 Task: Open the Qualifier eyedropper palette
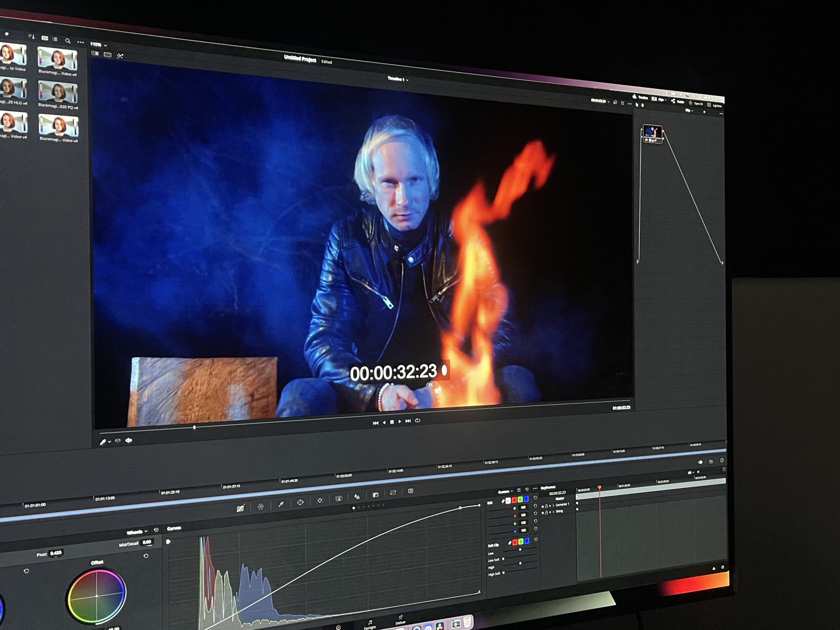[281, 504]
